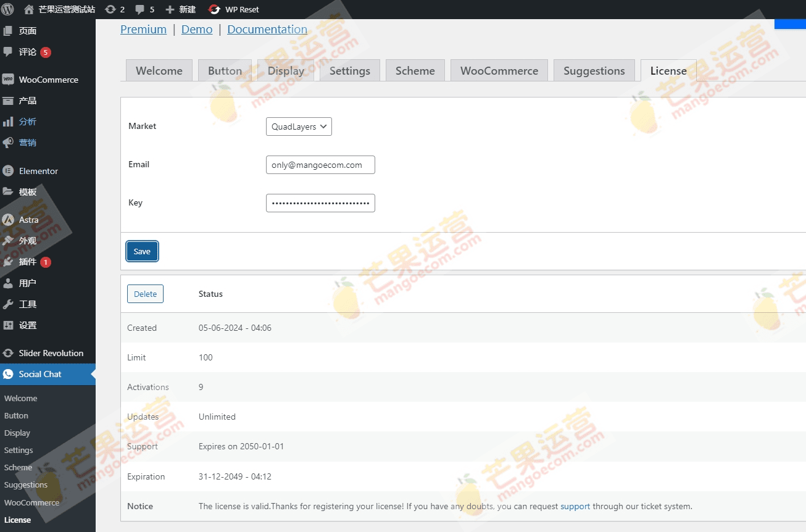The image size is (806, 532).
Task: Click the Expiration value 31-12-2049 - 04:12
Action: [x=235, y=476]
